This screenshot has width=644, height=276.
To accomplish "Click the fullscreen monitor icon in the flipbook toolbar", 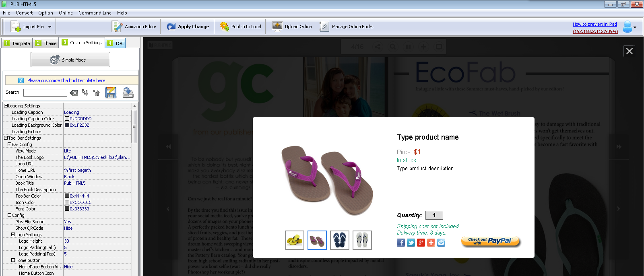I will point(439,47).
